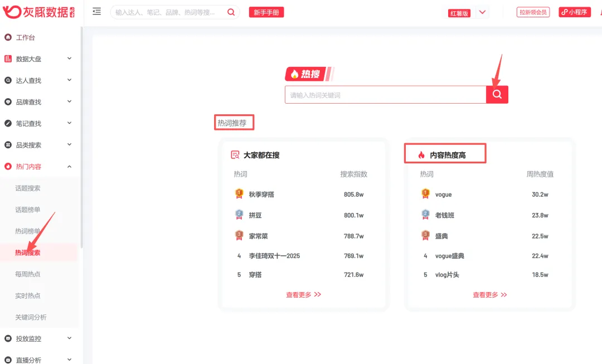Viewport: 602px width, 364px height.
Task: Open the 小程序 button
Action: pos(574,12)
